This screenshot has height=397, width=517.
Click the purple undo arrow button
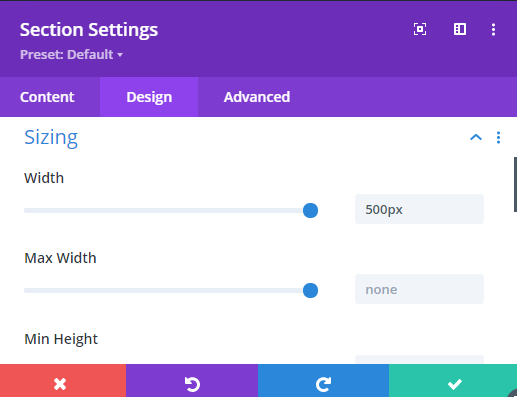(x=192, y=381)
